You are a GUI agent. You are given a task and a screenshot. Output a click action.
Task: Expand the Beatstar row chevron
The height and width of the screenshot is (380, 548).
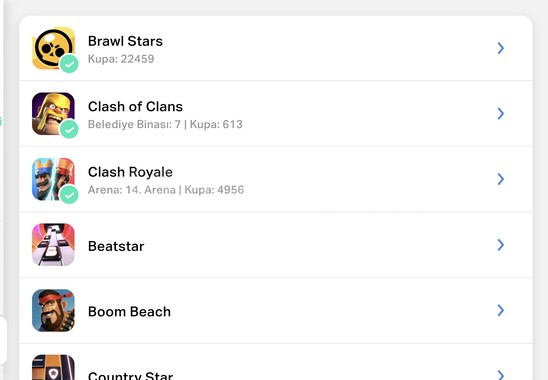tap(500, 245)
